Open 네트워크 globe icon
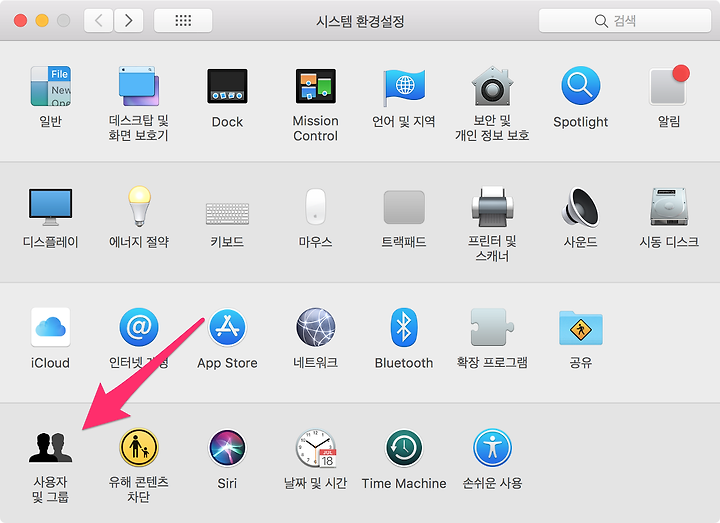This screenshot has width=720, height=523. (x=315, y=327)
